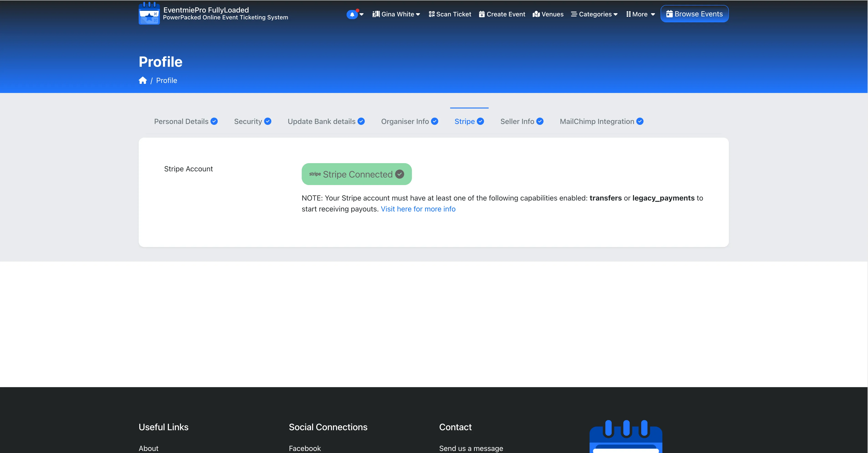Click the home breadcrumb icon
This screenshot has height=453, width=868.
(143, 80)
